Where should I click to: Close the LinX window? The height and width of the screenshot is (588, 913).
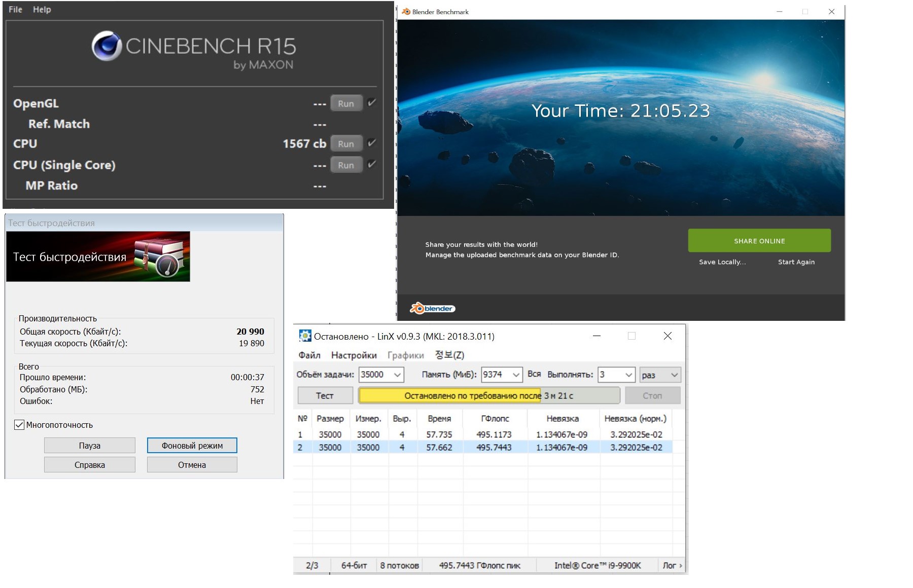click(x=668, y=336)
